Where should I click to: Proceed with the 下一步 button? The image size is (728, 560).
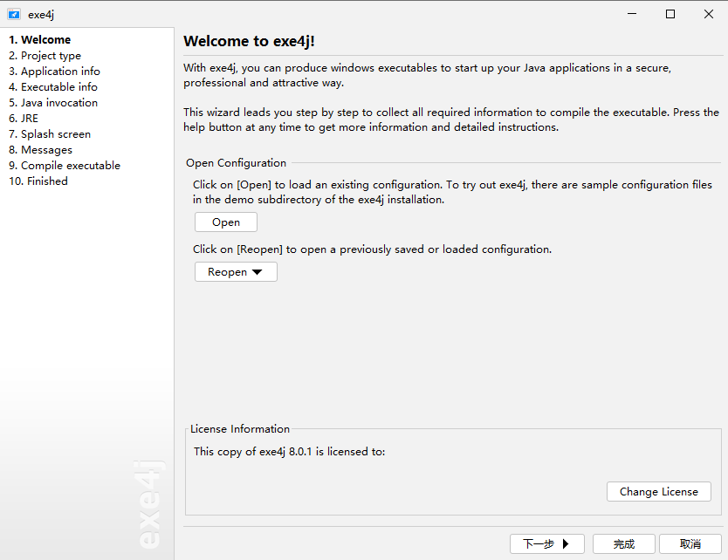[546, 544]
